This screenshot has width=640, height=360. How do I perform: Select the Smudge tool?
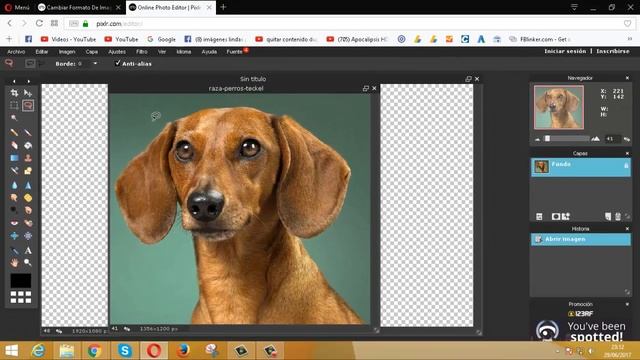click(14, 198)
